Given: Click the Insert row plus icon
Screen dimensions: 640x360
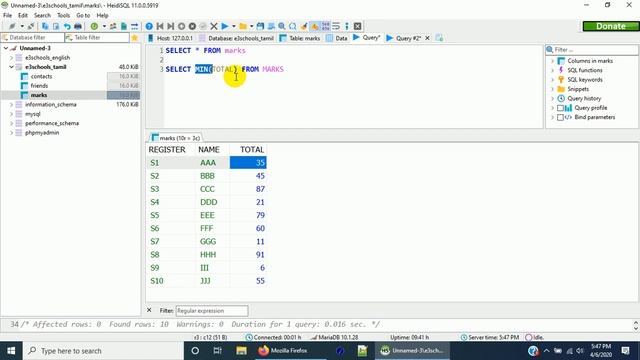Looking at the screenshot, I should point(181,26).
